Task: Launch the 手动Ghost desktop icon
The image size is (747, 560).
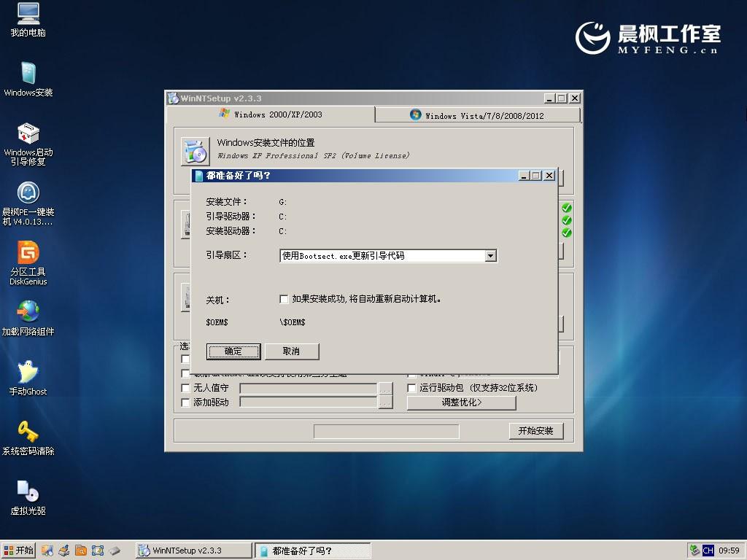Action: [28, 372]
